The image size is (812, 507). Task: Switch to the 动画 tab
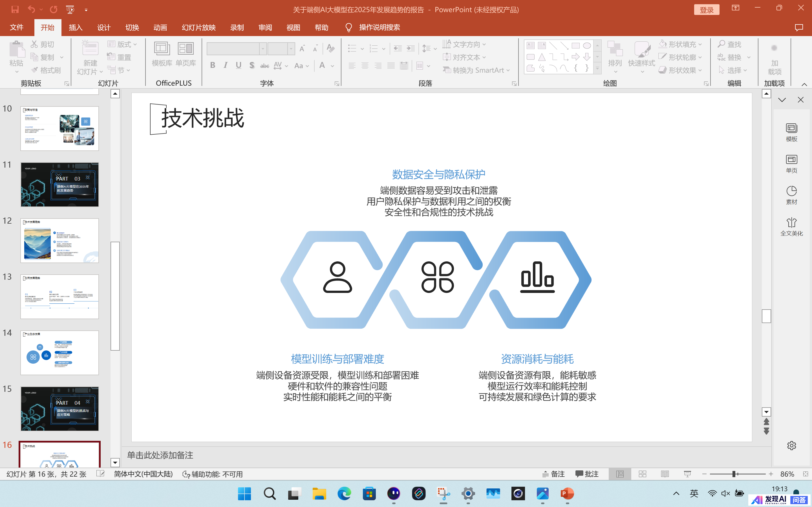(160, 28)
